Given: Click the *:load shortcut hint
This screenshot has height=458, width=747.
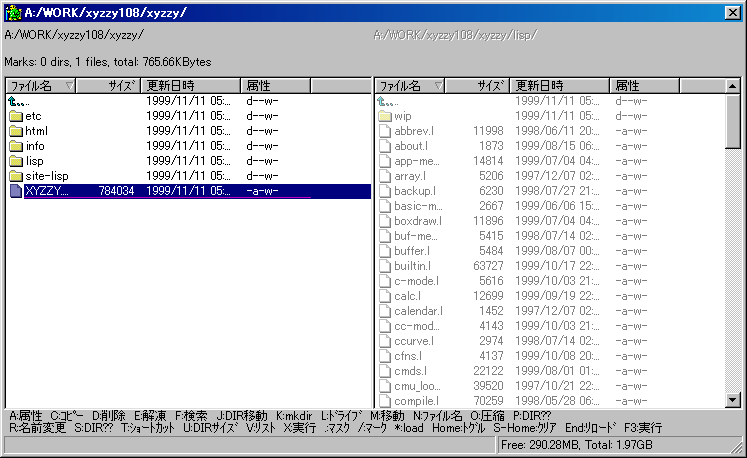Looking at the screenshot, I should (409, 428).
